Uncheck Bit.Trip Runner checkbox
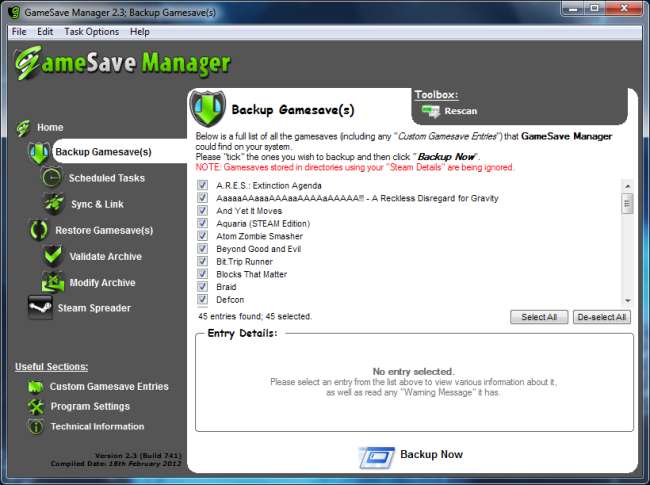 [x=202, y=261]
